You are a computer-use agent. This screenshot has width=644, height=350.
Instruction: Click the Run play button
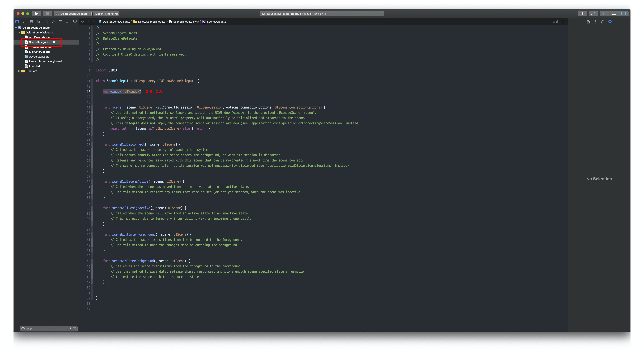(37, 14)
